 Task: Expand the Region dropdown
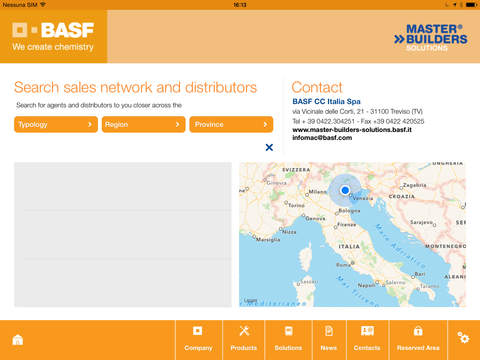coord(144,124)
